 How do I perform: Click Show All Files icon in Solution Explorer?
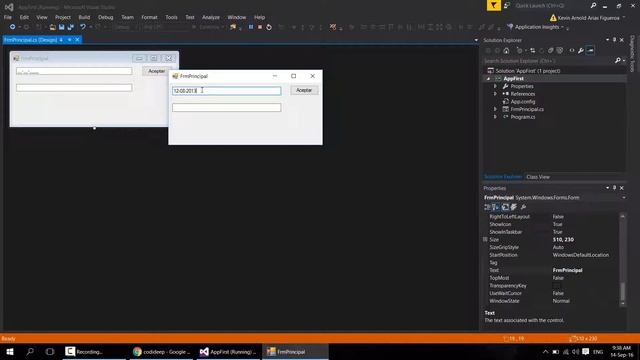tap(560, 51)
